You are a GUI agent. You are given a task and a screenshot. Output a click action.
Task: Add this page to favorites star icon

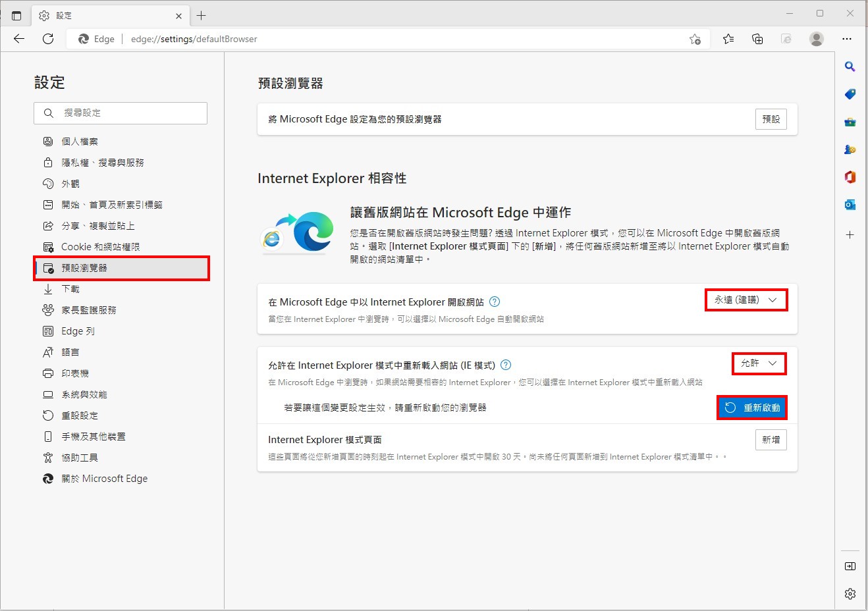coord(695,39)
